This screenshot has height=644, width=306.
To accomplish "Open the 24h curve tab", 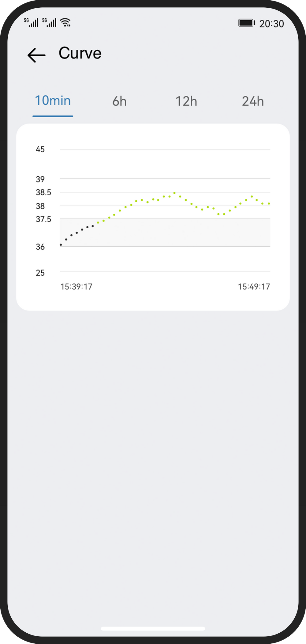I will coord(253,101).
